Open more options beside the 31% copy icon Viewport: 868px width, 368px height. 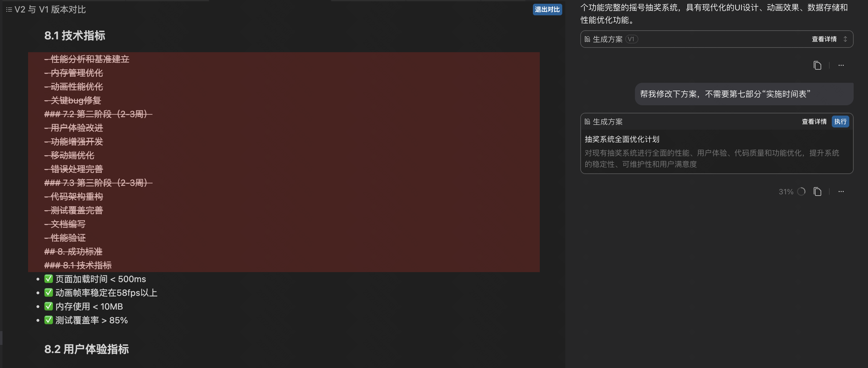pos(841,191)
